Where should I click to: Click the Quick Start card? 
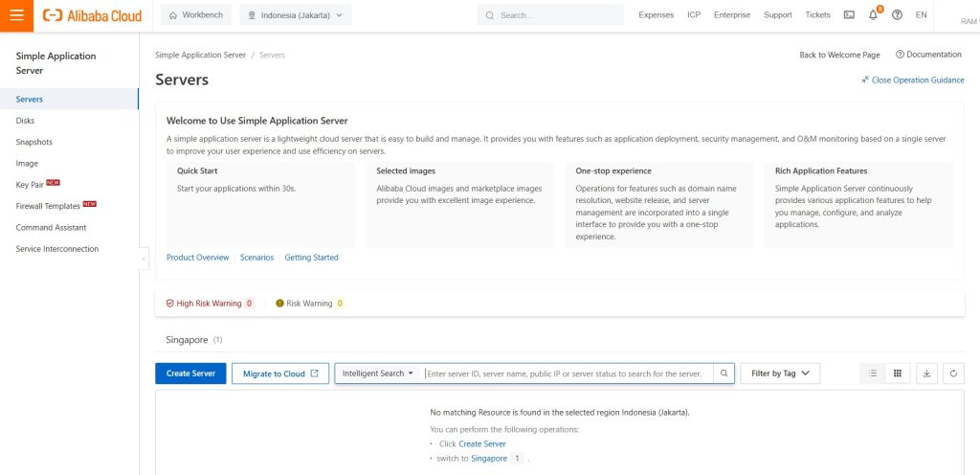(x=260, y=205)
